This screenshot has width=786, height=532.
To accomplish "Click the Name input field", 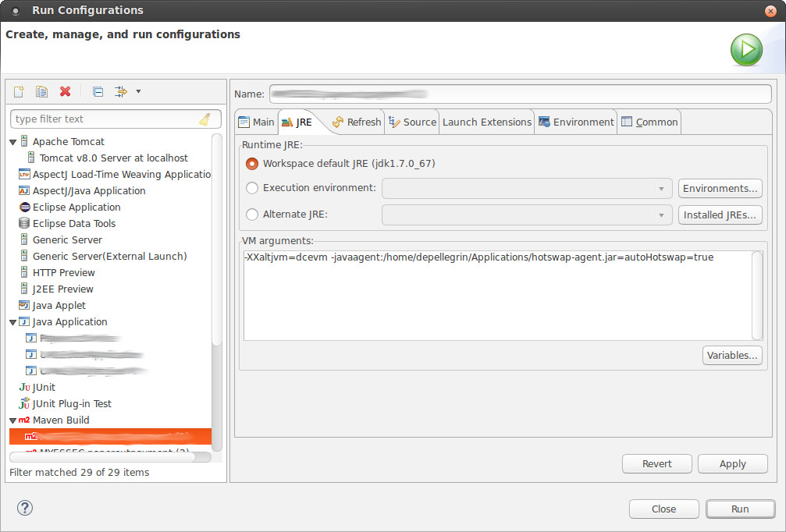I will point(521,94).
